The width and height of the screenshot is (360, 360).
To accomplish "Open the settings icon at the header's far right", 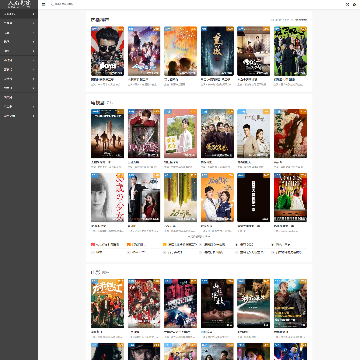I will pos(355,4).
